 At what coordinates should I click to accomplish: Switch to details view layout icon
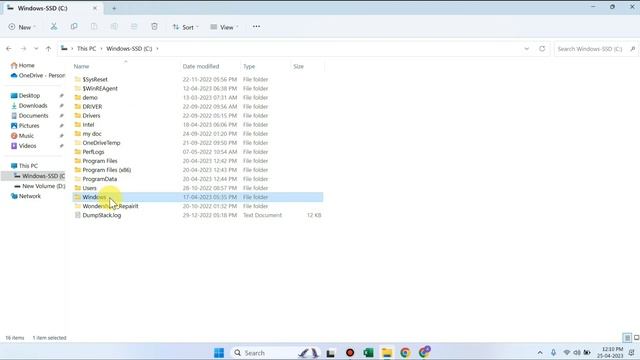tap(627, 338)
